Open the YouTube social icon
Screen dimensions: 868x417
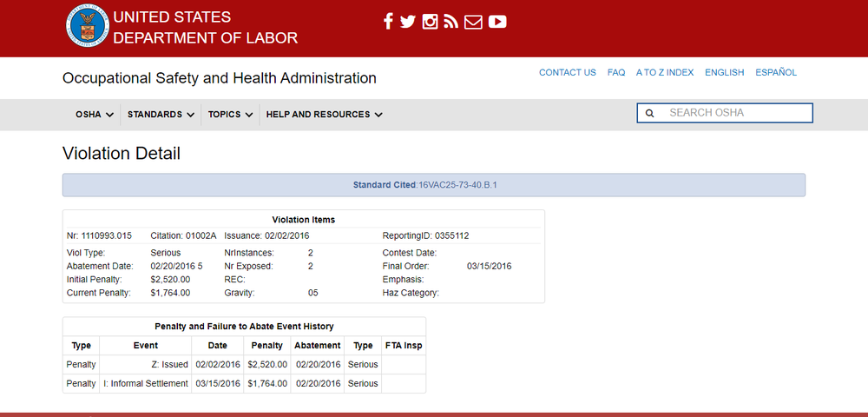point(497,22)
